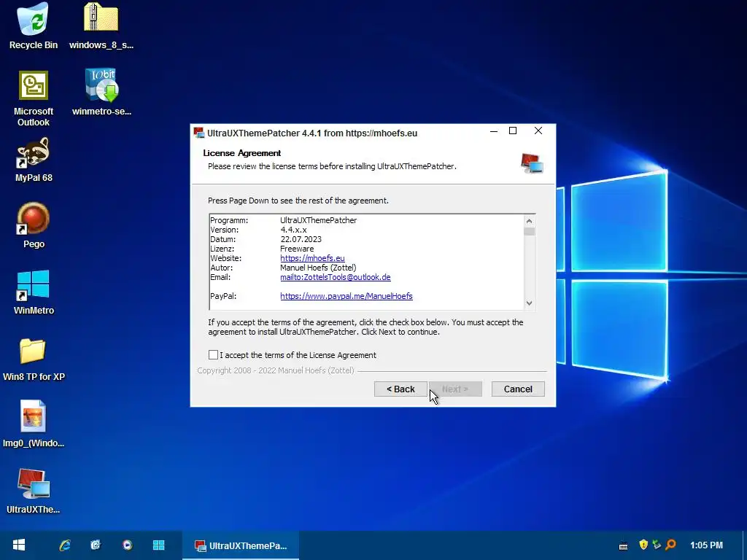Go to the previous page with Back

point(400,389)
